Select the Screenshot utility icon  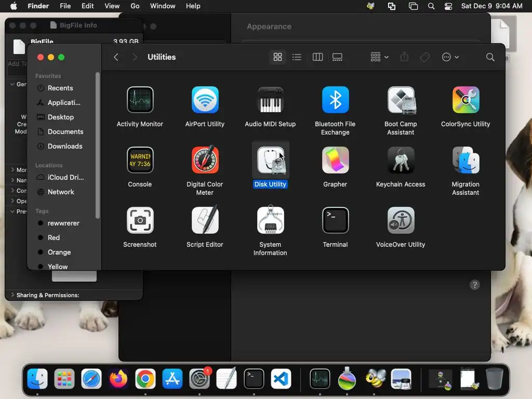tap(140, 220)
